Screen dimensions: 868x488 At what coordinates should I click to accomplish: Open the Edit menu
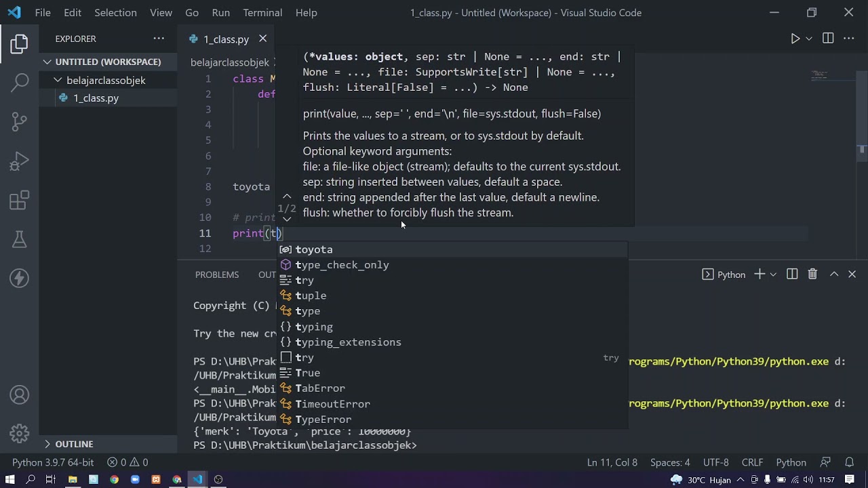click(73, 12)
